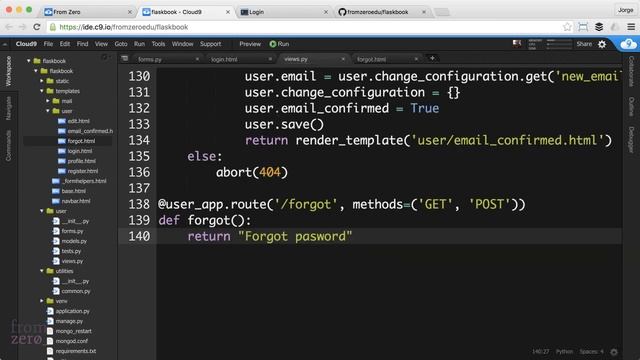
Task: Click the tab list icon left of forms.py
Action: click(x=125, y=59)
